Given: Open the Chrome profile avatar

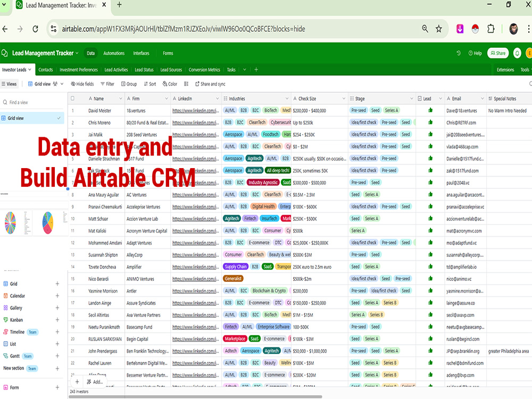Looking at the screenshot, I should [x=513, y=29].
